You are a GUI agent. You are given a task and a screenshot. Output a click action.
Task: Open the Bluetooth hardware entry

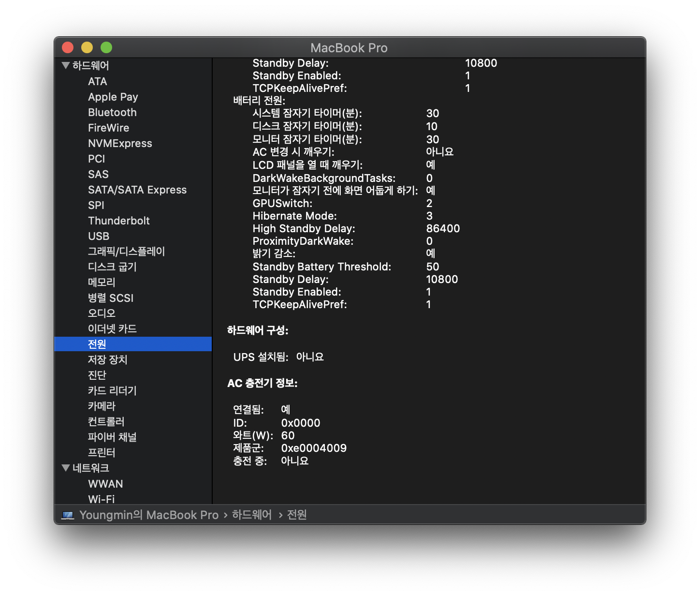113,112
